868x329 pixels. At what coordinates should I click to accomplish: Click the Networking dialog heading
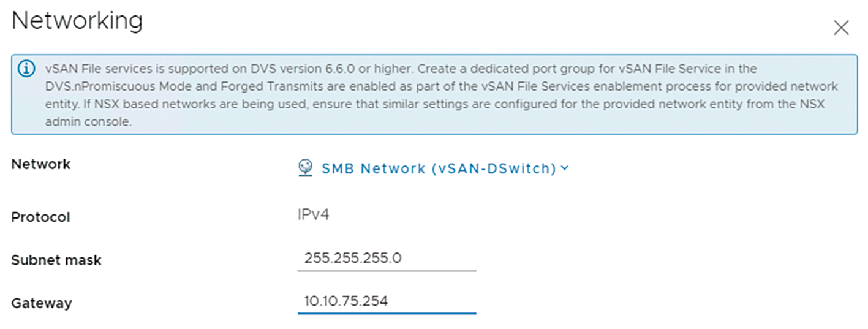coord(77,21)
